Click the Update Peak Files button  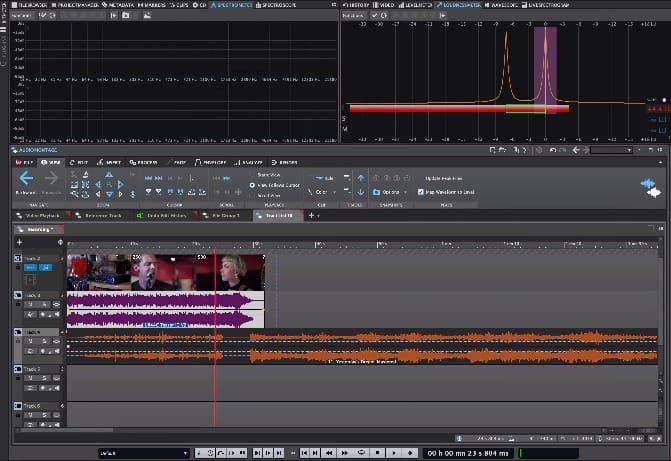tap(443, 177)
